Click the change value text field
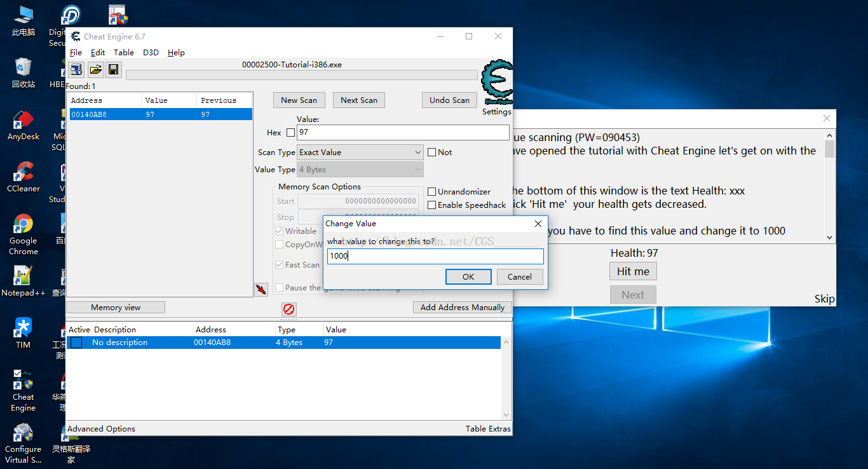 tap(435, 256)
